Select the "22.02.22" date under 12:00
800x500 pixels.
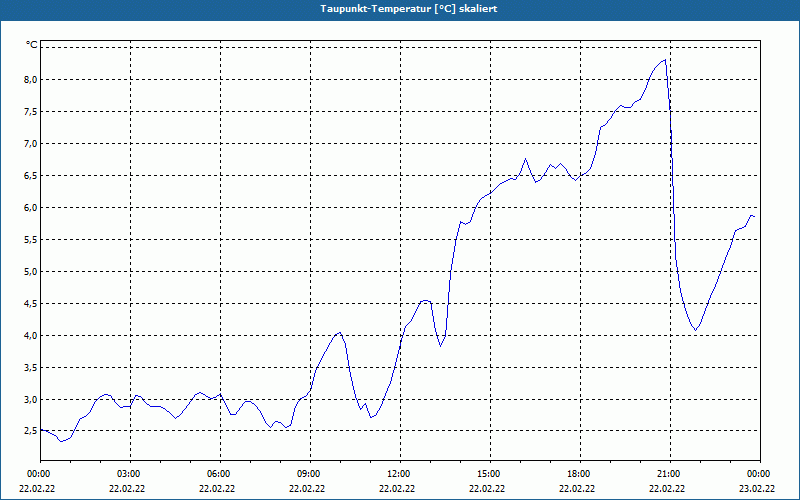pyautogui.click(x=397, y=488)
